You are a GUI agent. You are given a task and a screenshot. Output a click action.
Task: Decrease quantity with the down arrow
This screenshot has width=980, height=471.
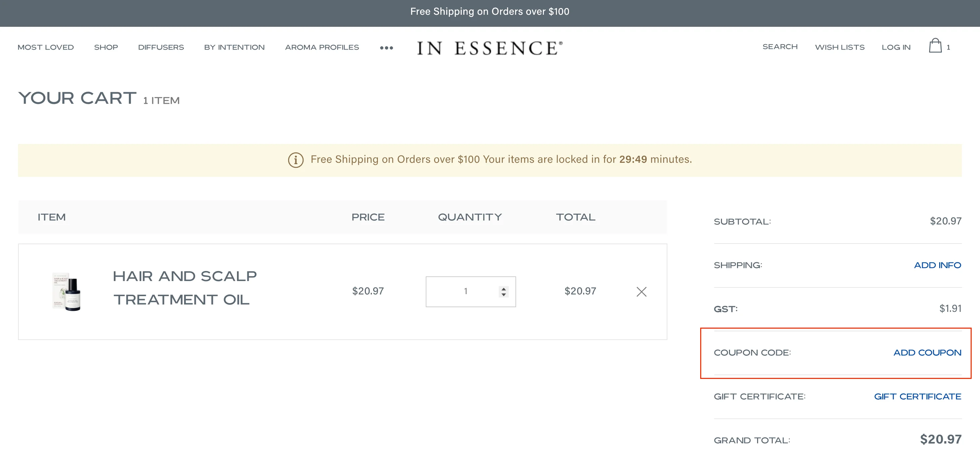[503, 295]
